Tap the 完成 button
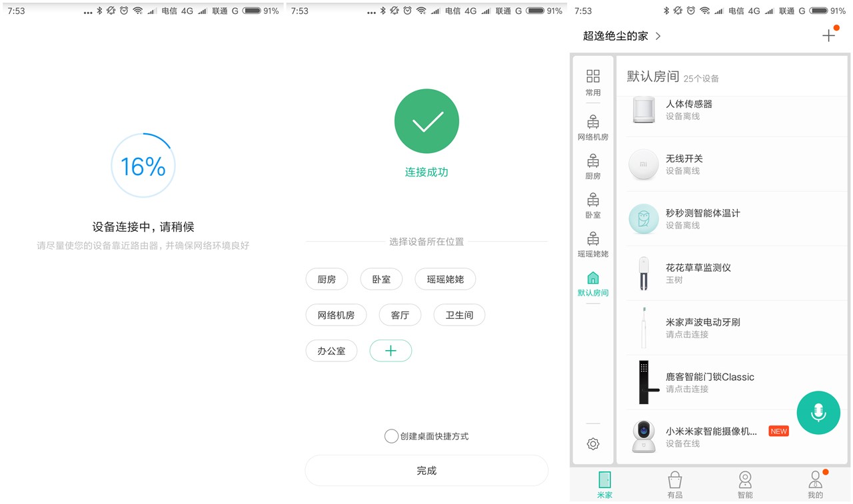853x504 pixels. pos(426,471)
